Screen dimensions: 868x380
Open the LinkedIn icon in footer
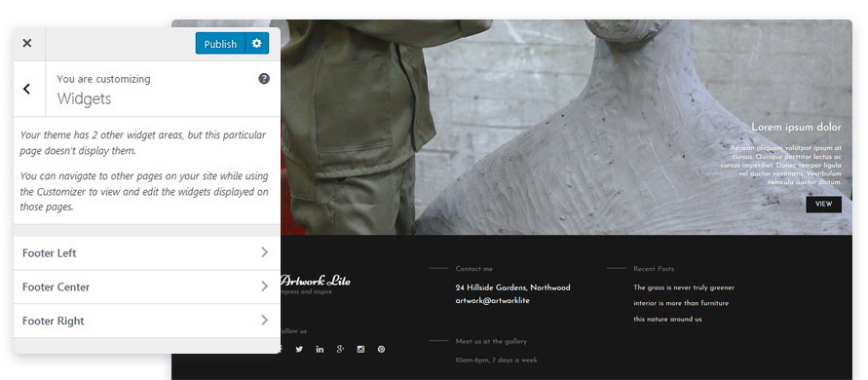pos(320,350)
